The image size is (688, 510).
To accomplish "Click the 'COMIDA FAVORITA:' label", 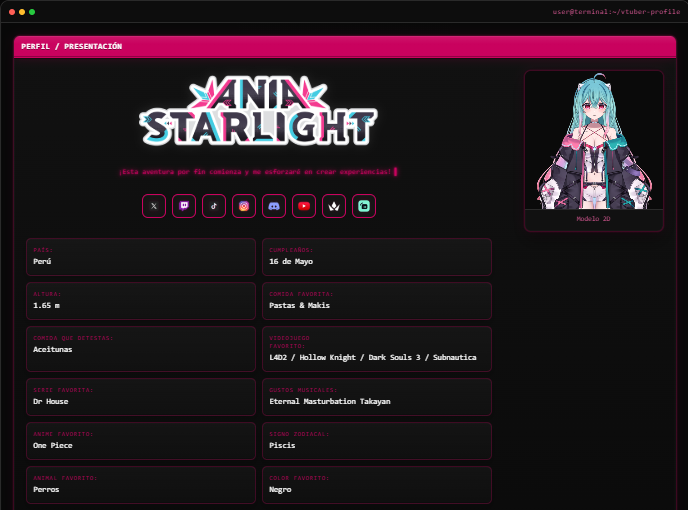I will coord(301,294).
